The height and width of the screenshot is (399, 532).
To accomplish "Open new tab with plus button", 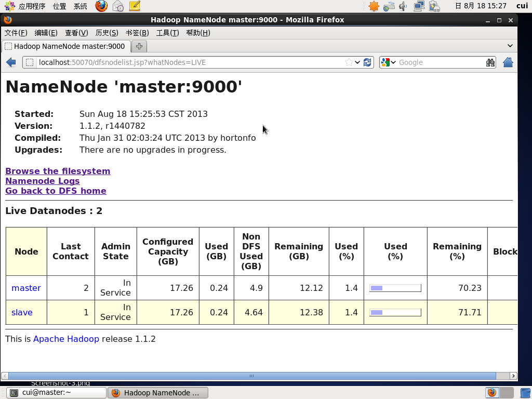I will click(139, 46).
